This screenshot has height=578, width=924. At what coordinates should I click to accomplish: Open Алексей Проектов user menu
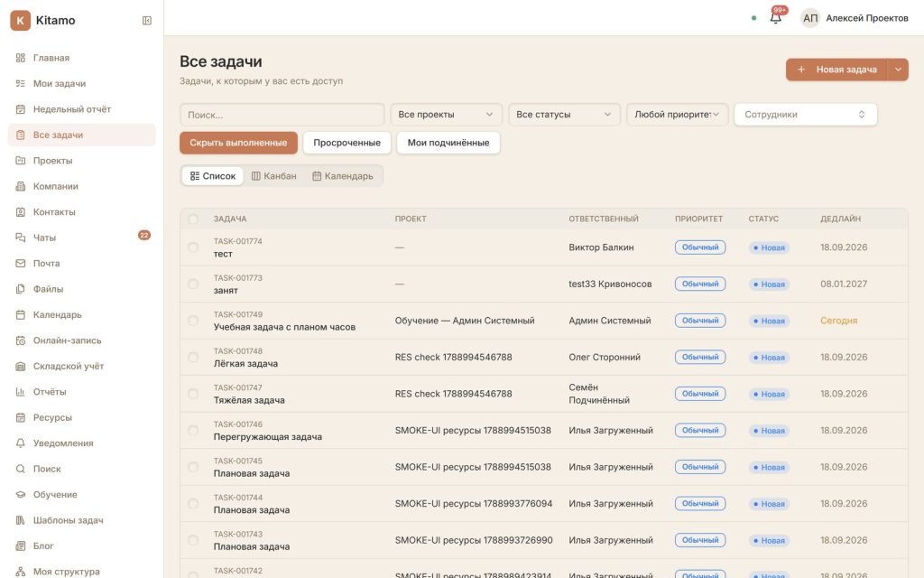click(x=855, y=18)
